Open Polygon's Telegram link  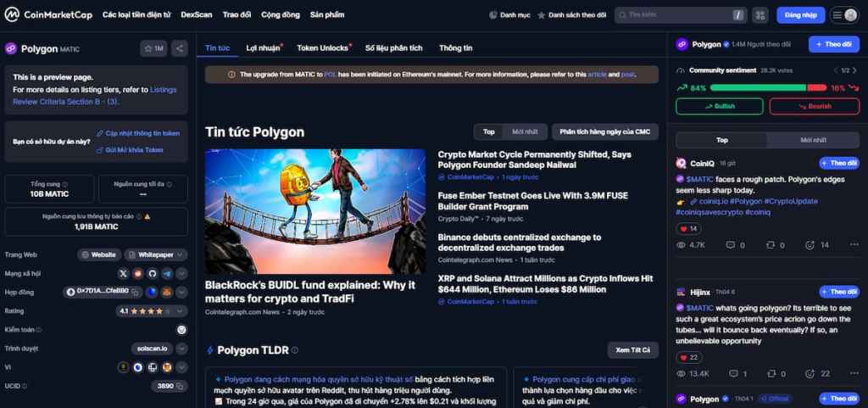click(x=167, y=273)
